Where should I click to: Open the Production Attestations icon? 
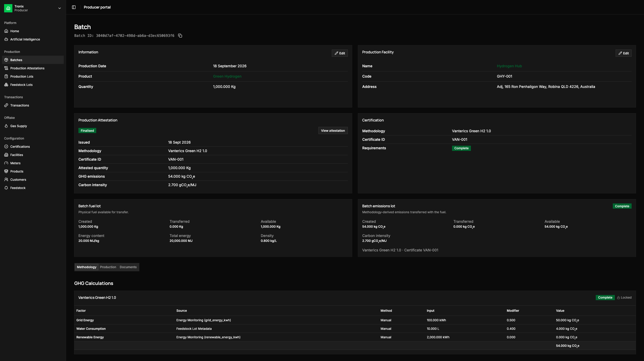tap(6, 68)
